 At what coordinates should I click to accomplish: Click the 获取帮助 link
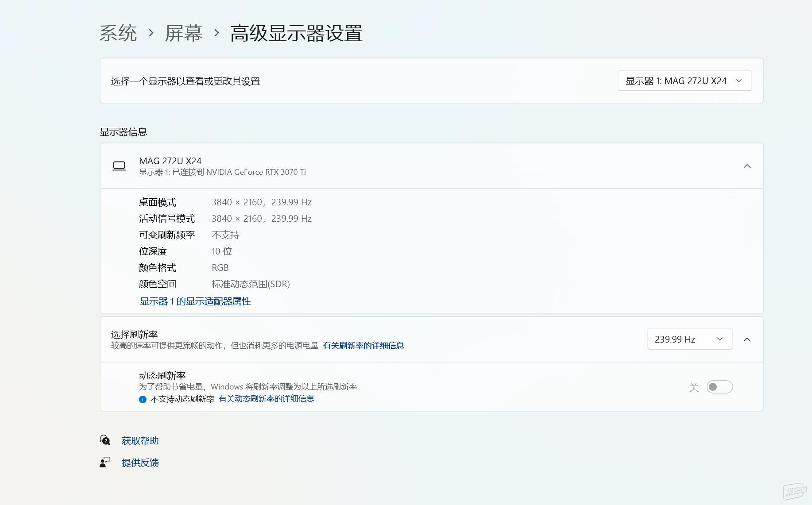coord(140,440)
